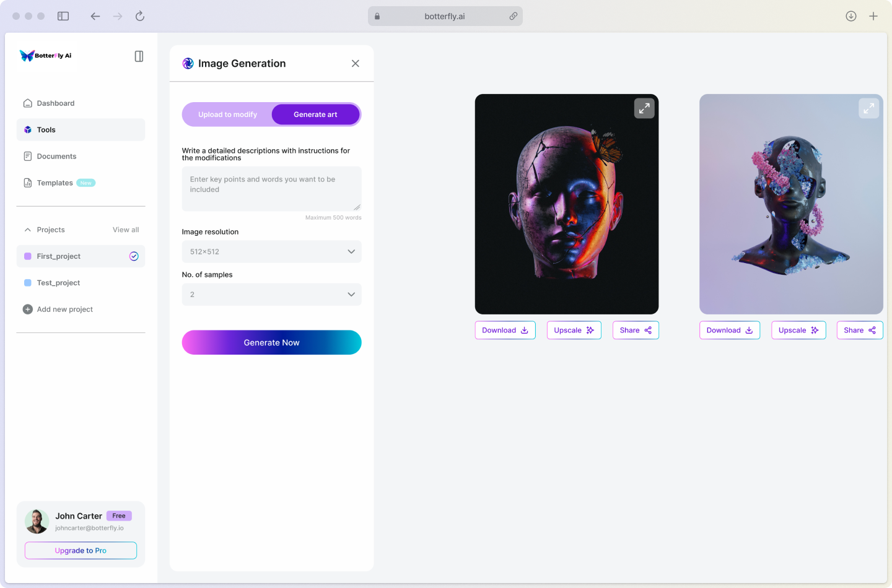892x588 pixels.
Task: Click the description prompt text field
Action: pyautogui.click(x=271, y=189)
